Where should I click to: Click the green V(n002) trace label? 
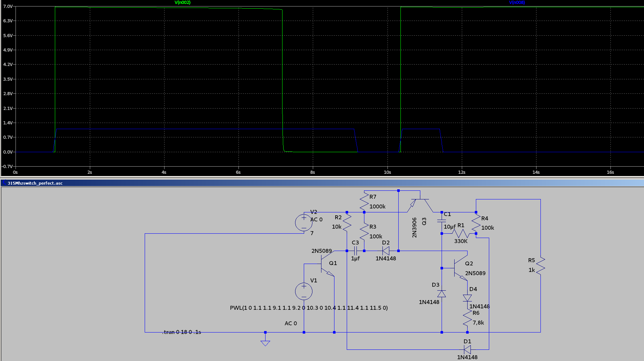point(182,3)
